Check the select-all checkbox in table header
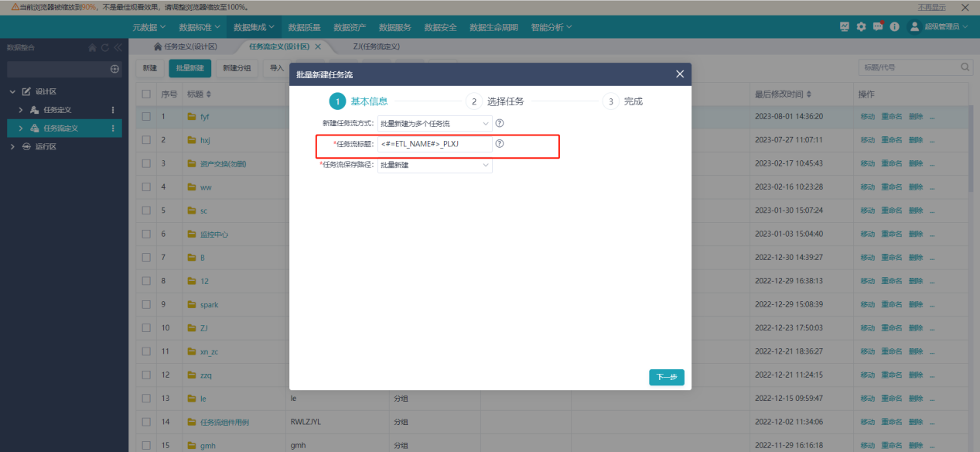 click(x=146, y=94)
